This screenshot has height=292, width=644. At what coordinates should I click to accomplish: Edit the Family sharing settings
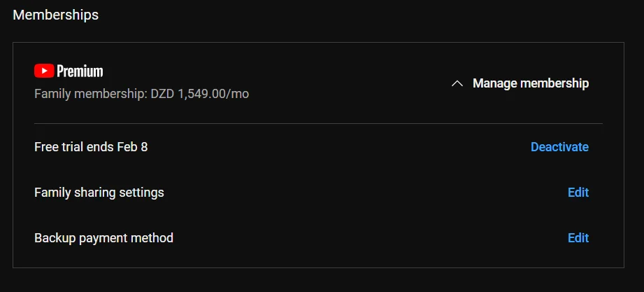(x=578, y=192)
